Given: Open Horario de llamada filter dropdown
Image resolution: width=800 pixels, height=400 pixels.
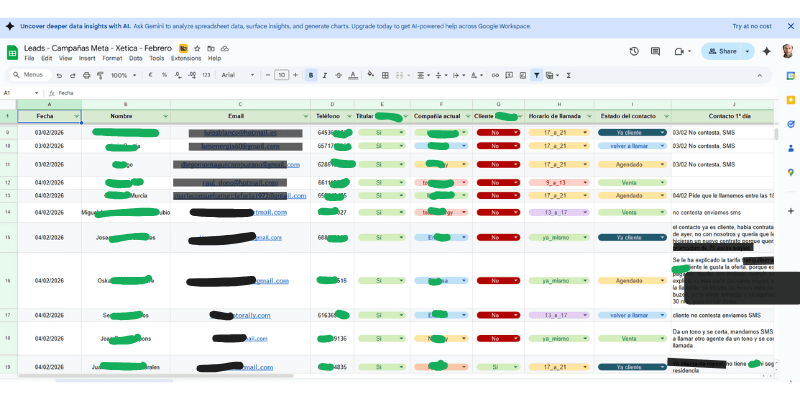Looking at the screenshot, I should pos(589,116).
